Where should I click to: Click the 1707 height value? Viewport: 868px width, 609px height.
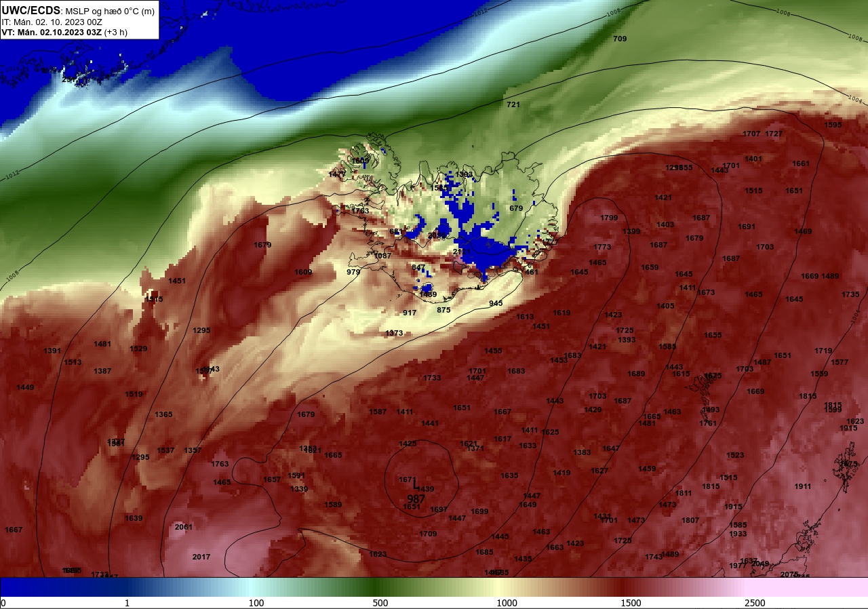tap(751, 134)
